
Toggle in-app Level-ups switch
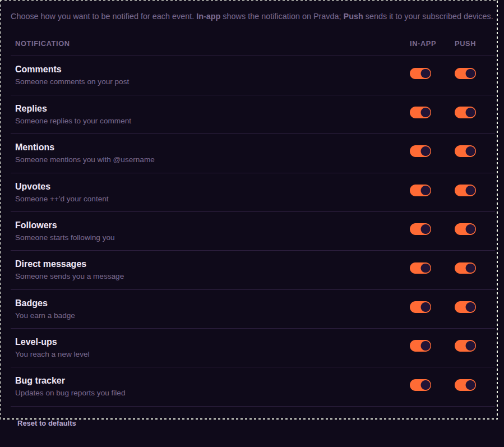coord(420,345)
